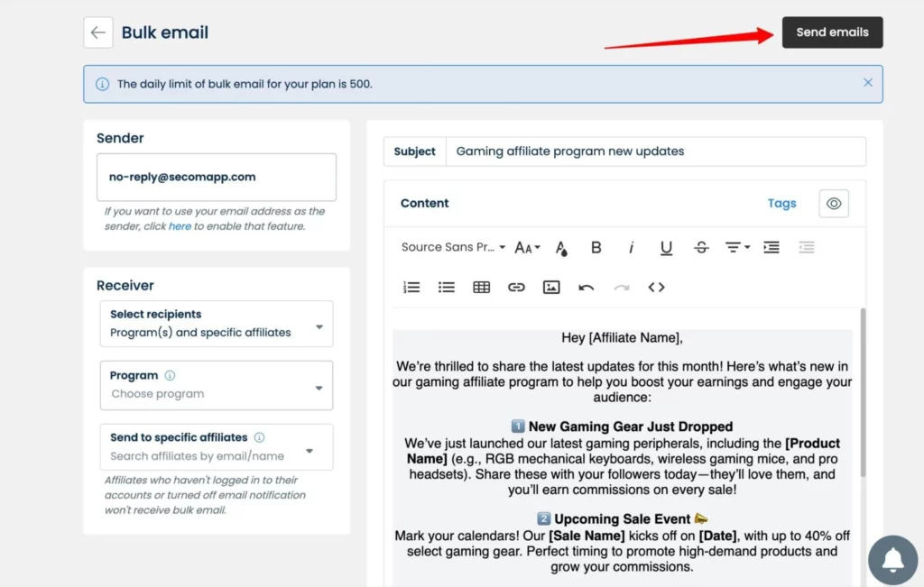Expand the text alignment dropdown
This screenshot has width=924, height=587.
737,247
